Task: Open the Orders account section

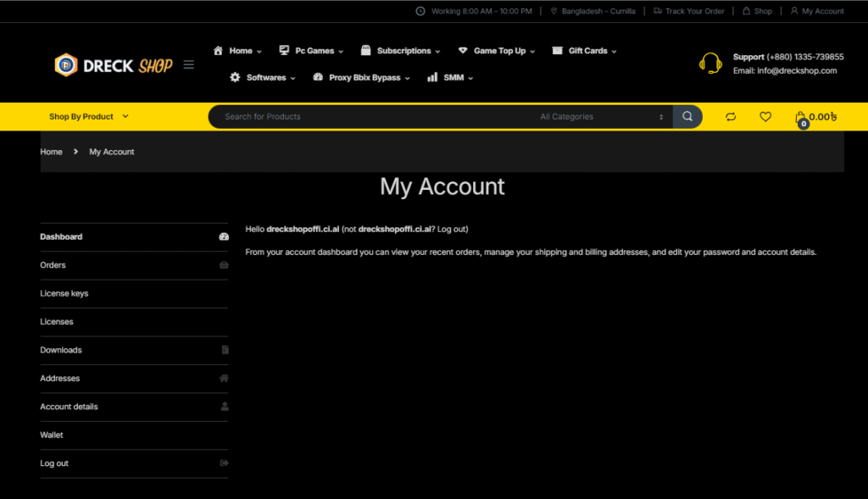Action: pyautogui.click(x=134, y=265)
